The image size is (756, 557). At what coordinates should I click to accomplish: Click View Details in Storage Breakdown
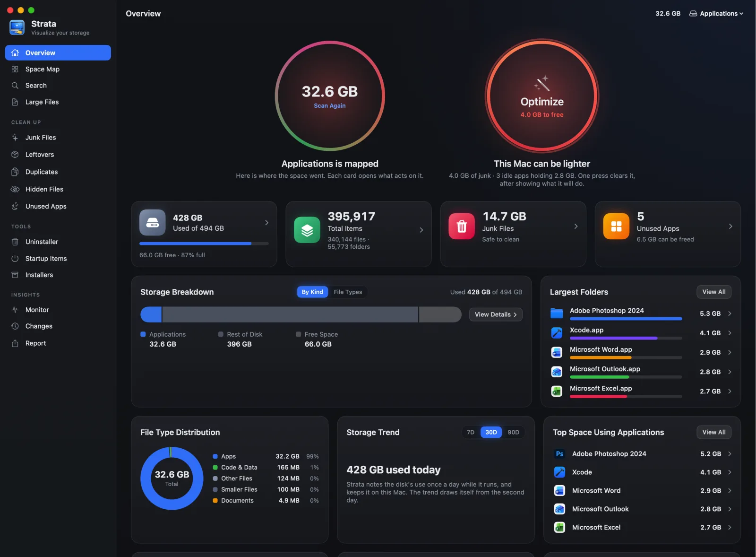(x=496, y=314)
